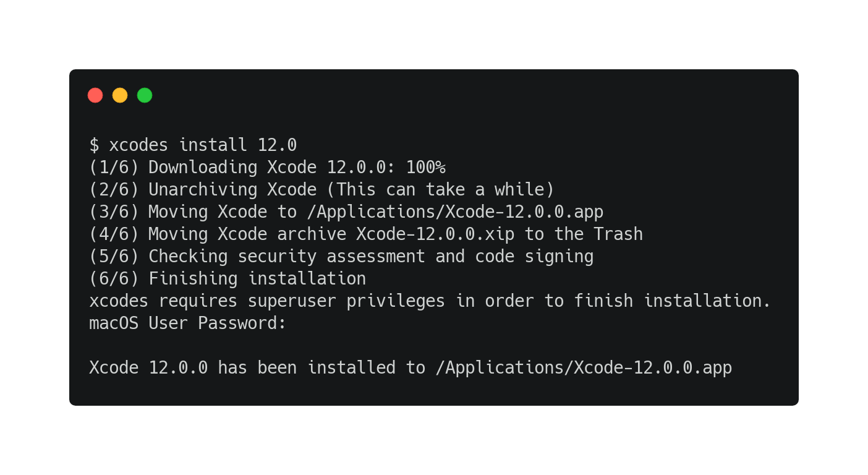
Task: Select the "(3/6) Moving Xcode" step label
Action: pyautogui.click(x=178, y=212)
